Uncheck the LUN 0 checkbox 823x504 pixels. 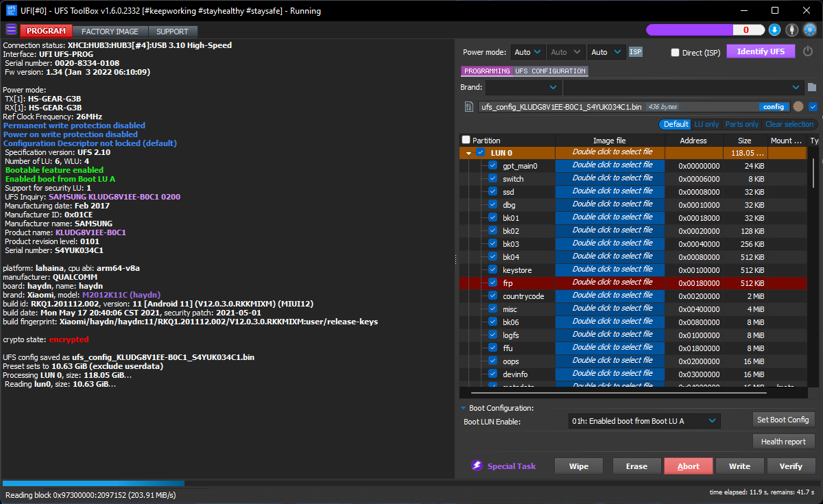480,153
